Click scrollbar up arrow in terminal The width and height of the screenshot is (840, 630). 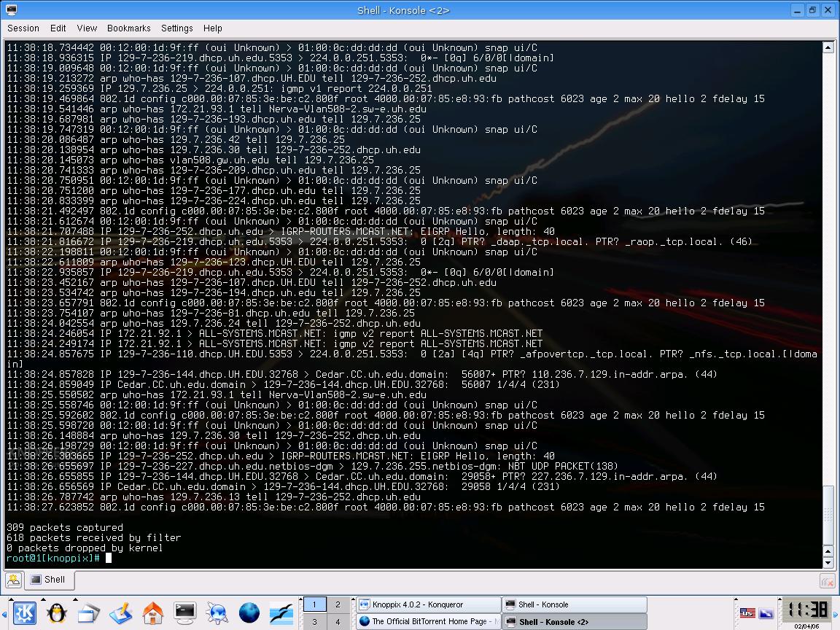click(828, 47)
